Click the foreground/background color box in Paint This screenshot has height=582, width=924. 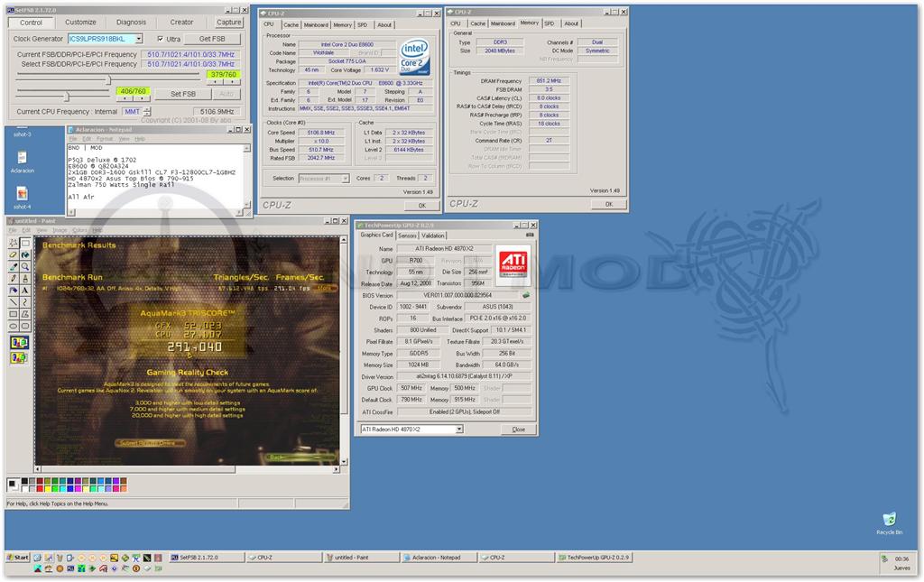[x=13, y=485]
